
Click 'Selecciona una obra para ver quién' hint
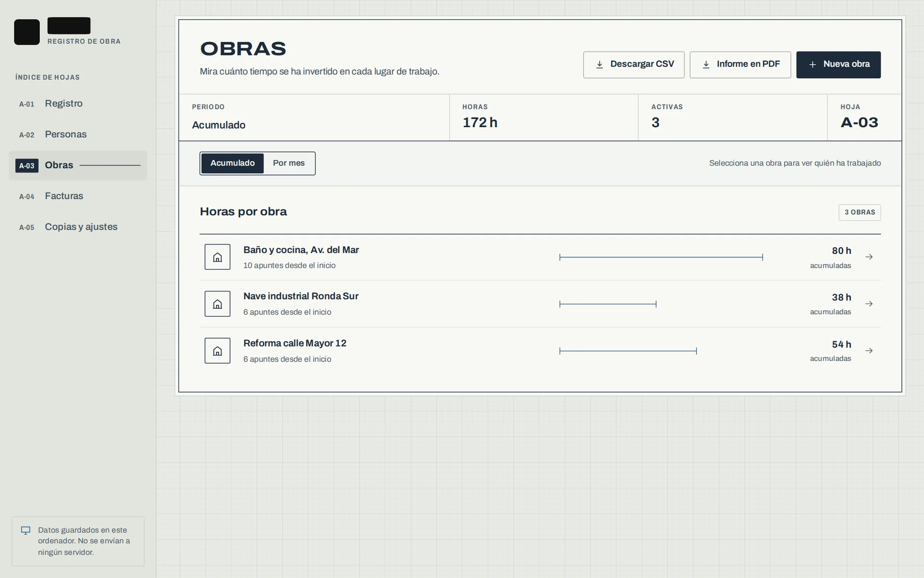click(795, 163)
